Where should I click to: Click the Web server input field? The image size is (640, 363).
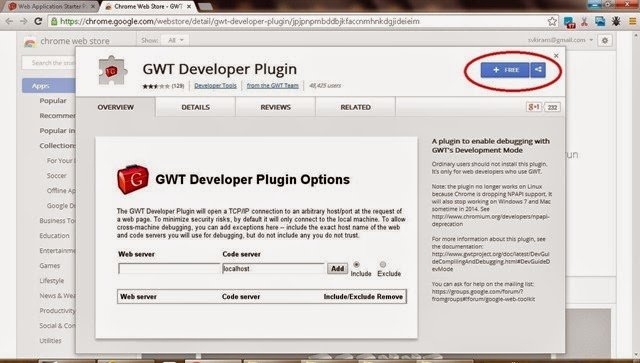(x=169, y=268)
